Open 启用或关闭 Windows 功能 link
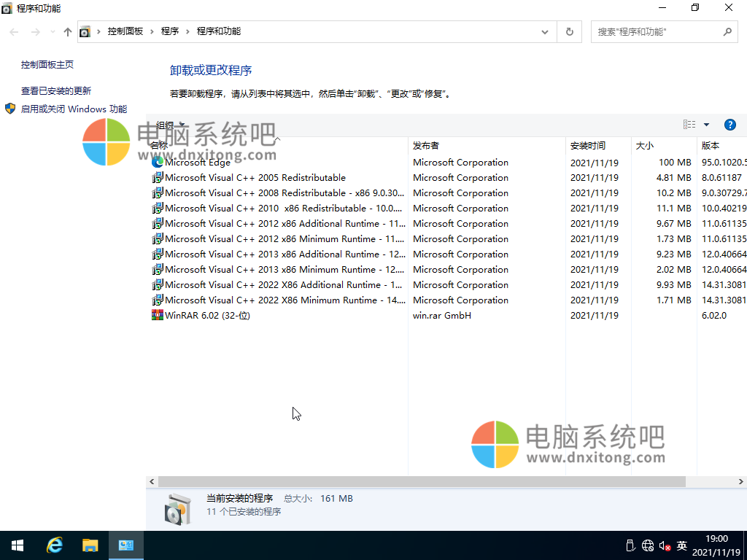This screenshot has width=747, height=560. coord(74,109)
